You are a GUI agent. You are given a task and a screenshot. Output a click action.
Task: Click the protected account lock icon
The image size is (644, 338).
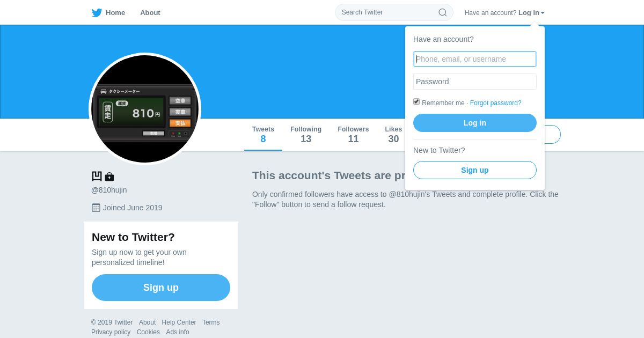pyautogui.click(x=109, y=177)
